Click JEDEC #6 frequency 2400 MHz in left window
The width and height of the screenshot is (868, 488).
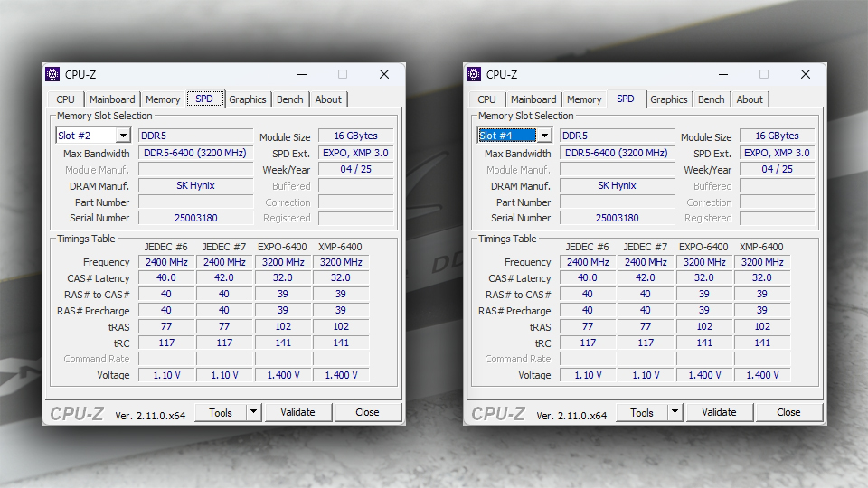click(x=166, y=262)
